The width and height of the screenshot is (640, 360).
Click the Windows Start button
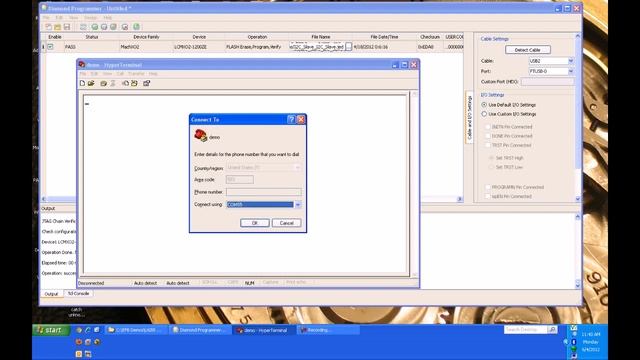[x=51, y=330]
